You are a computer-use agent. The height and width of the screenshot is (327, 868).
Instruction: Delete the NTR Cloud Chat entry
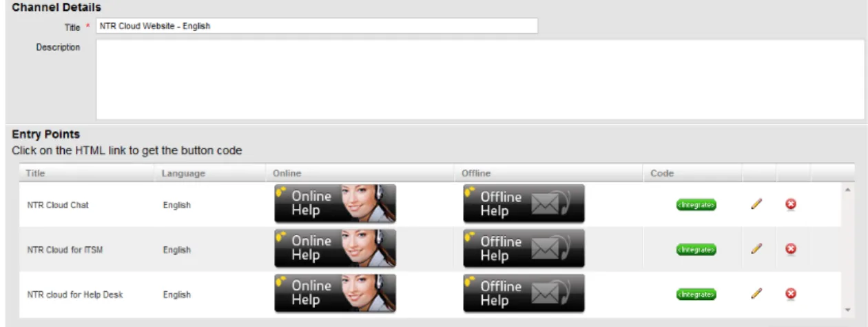(791, 204)
